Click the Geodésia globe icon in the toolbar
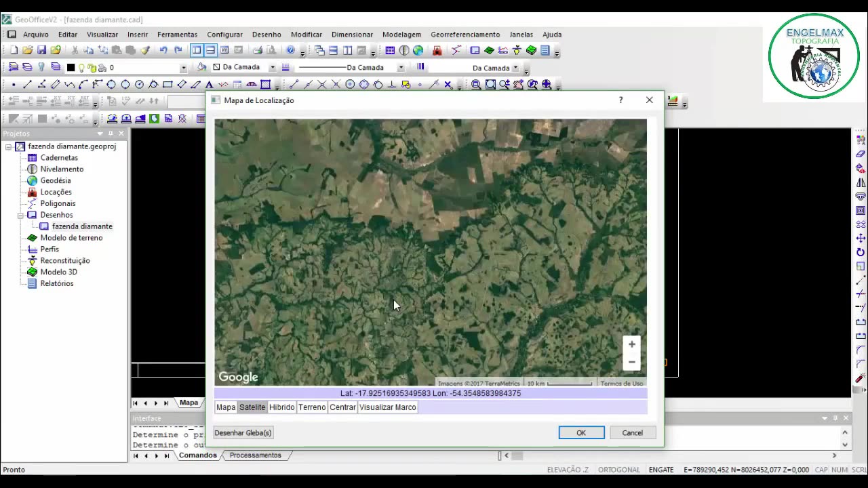This screenshot has width=868, height=488. tap(418, 50)
